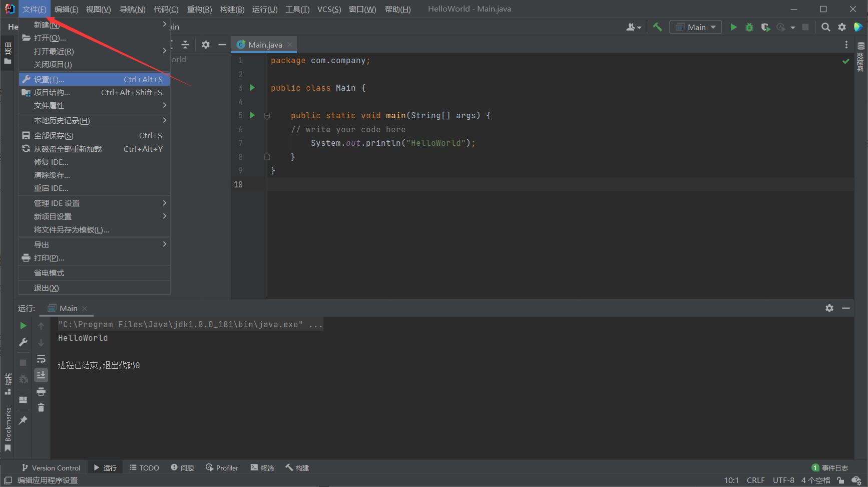Open the Main run configuration dropdown
The width and height of the screenshot is (868, 487).
coord(696,27)
